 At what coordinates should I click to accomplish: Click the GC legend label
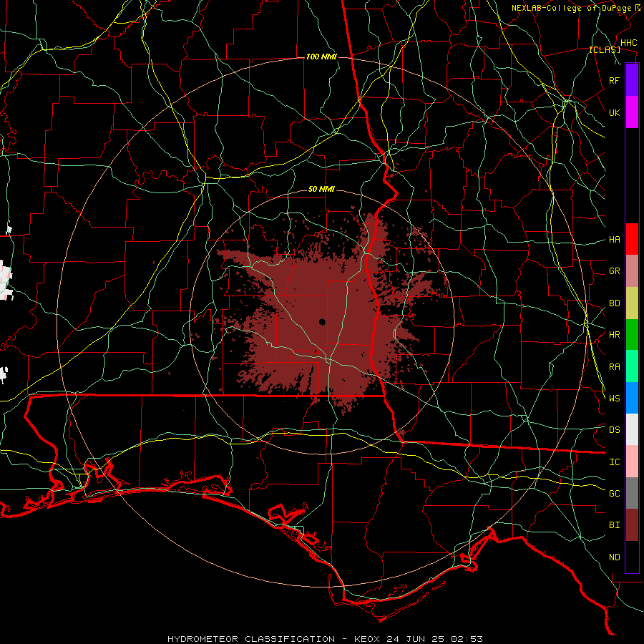[x=614, y=494]
